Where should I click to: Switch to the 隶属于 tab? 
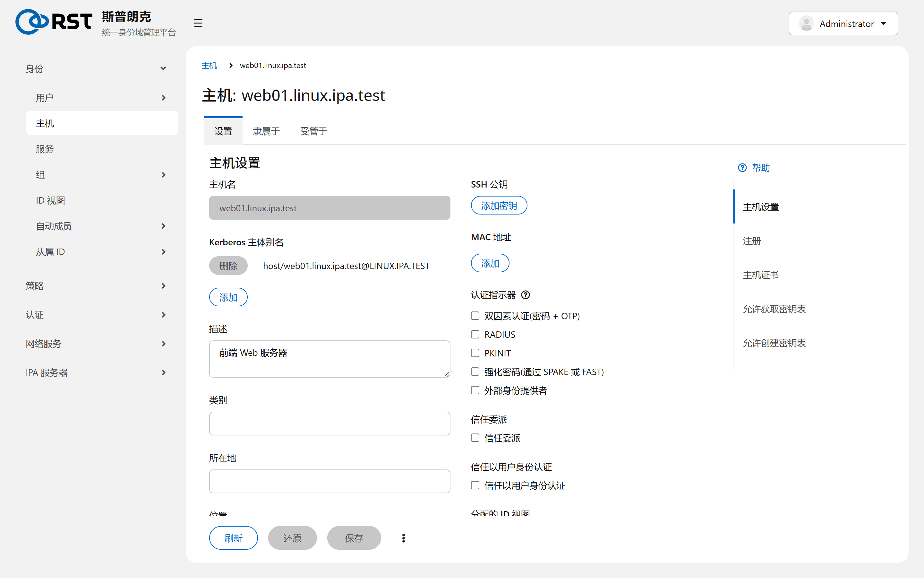tap(266, 131)
